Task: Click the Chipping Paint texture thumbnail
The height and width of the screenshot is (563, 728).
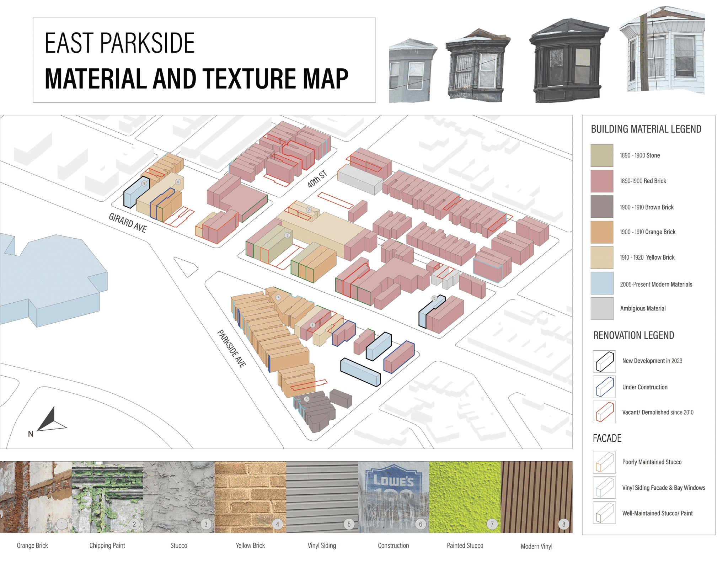Action: coord(107,497)
